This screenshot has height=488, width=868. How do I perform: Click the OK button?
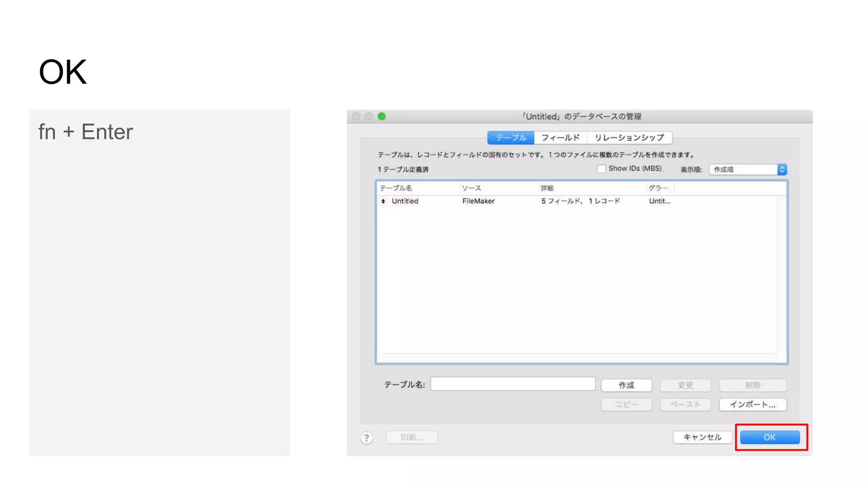770,437
